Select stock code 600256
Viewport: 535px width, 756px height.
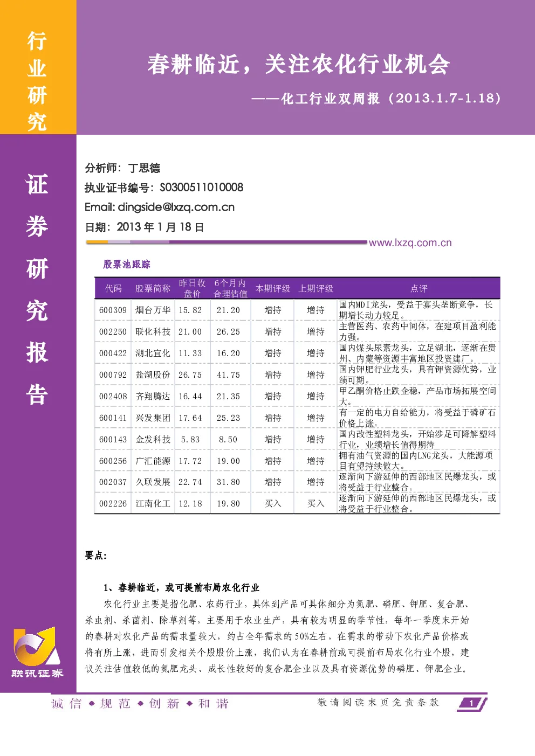pos(113,461)
